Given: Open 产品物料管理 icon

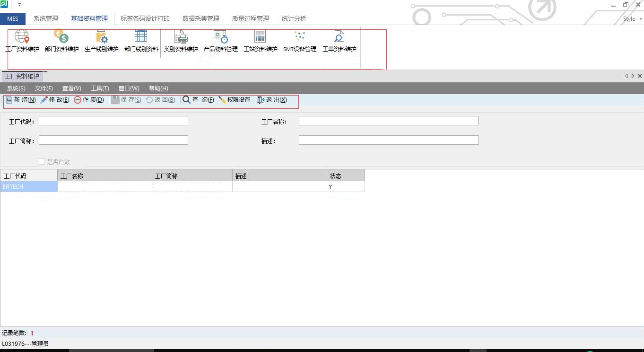Looking at the screenshot, I should coord(221,37).
